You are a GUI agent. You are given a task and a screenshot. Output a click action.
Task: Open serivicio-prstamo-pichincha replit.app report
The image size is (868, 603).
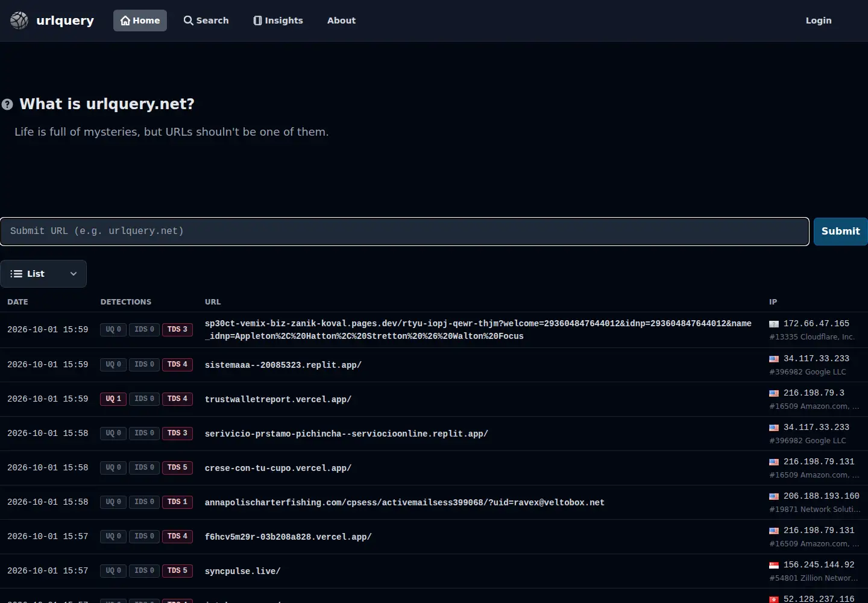point(347,434)
